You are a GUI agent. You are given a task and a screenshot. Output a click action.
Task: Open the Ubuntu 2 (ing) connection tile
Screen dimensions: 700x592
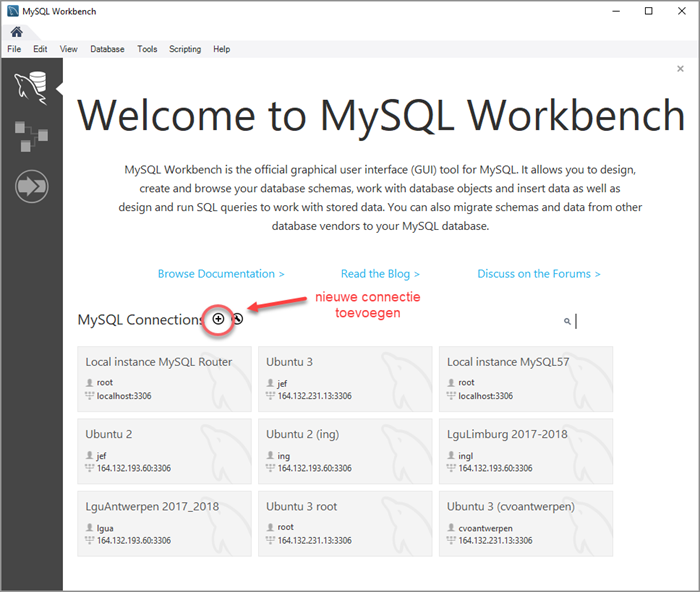click(x=345, y=451)
